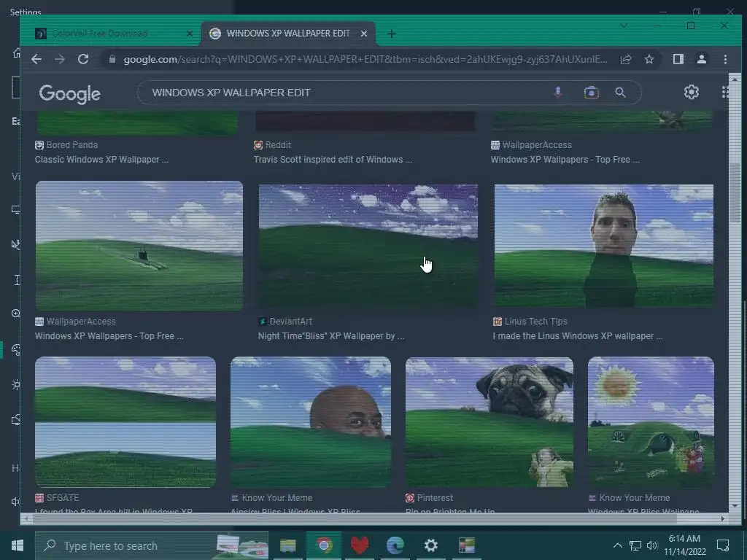
Task: Open the Chrome side panel
Action: [678, 59]
